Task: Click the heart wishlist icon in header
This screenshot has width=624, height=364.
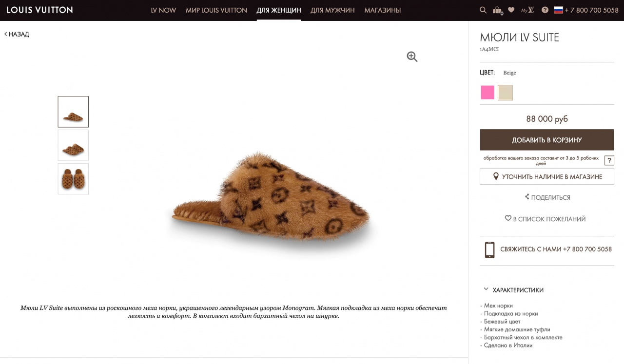Action: coord(511,10)
